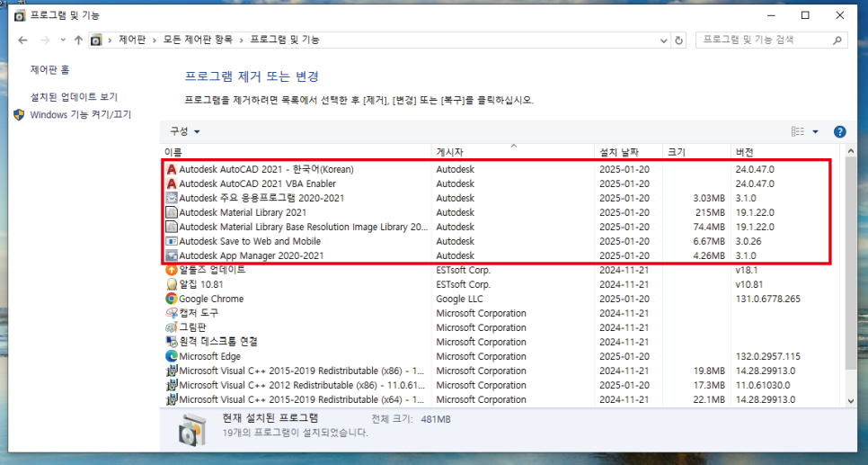
Task: Click the search magnifier icon
Action: click(x=837, y=40)
